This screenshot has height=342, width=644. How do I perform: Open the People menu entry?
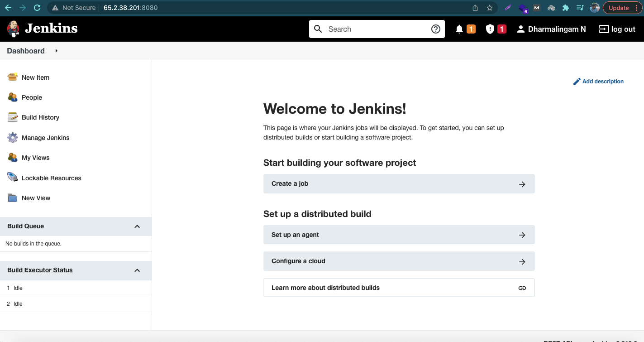pyautogui.click(x=32, y=97)
